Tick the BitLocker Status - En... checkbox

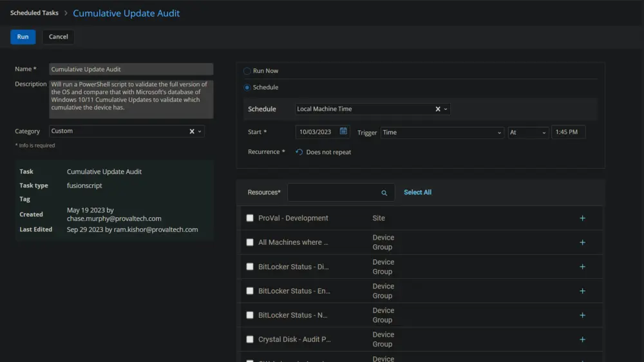tap(250, 291)
